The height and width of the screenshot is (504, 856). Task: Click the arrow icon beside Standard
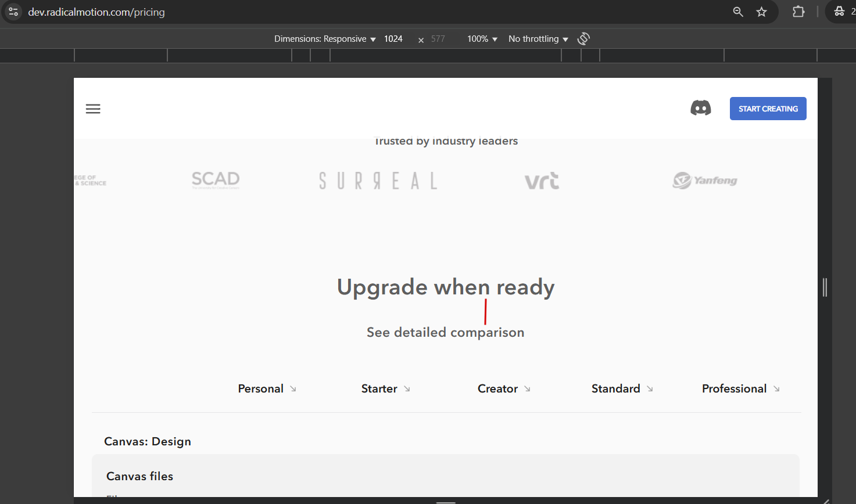(x=650, y=389)
